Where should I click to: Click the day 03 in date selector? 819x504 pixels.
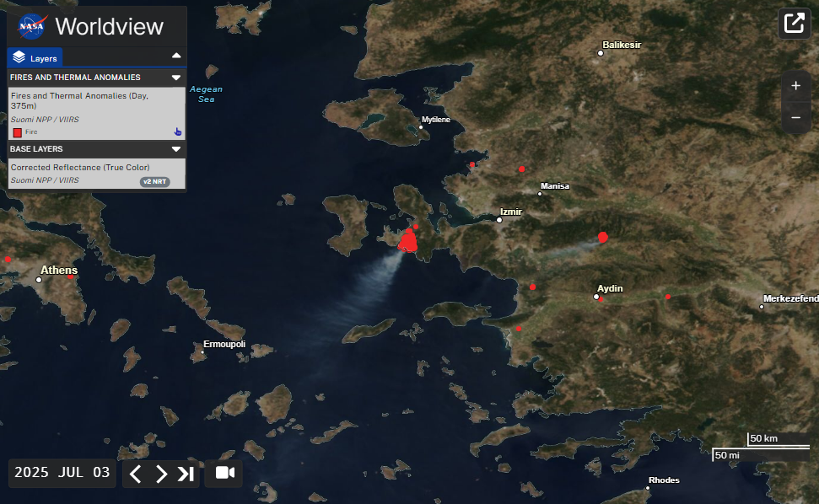tap(101, 472)
